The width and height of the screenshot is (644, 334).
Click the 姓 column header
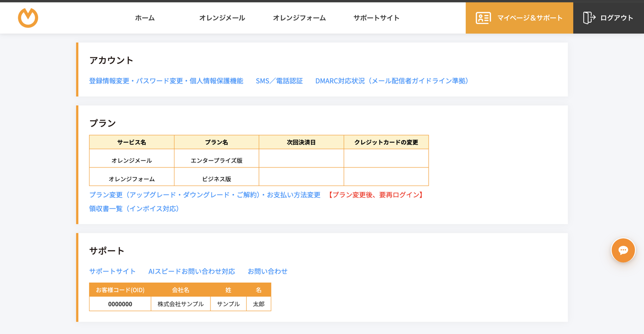pyautogui.click(x=228, y=290)
